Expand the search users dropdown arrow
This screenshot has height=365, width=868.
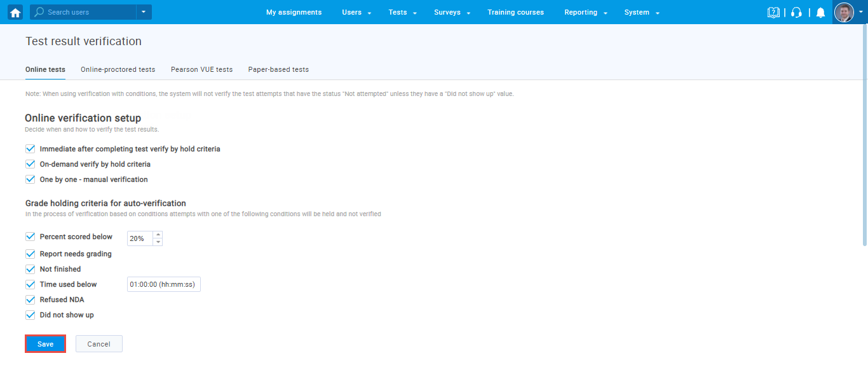144,12
